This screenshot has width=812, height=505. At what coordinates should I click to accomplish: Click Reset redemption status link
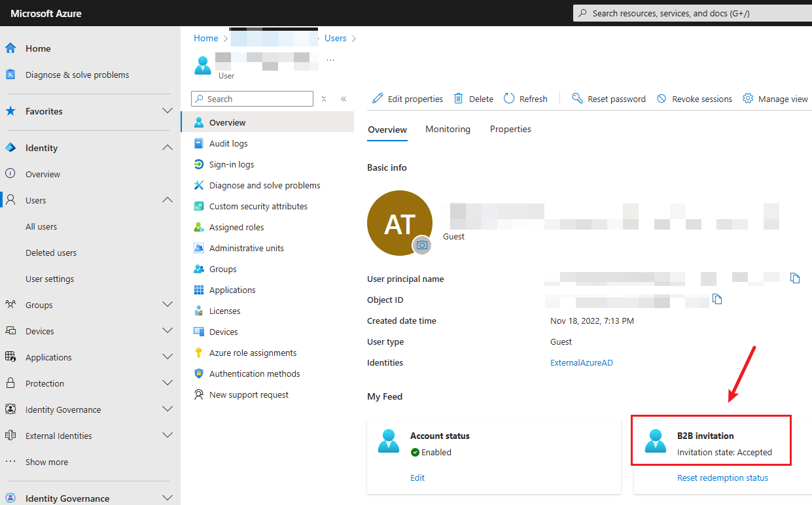pos(722,478)
